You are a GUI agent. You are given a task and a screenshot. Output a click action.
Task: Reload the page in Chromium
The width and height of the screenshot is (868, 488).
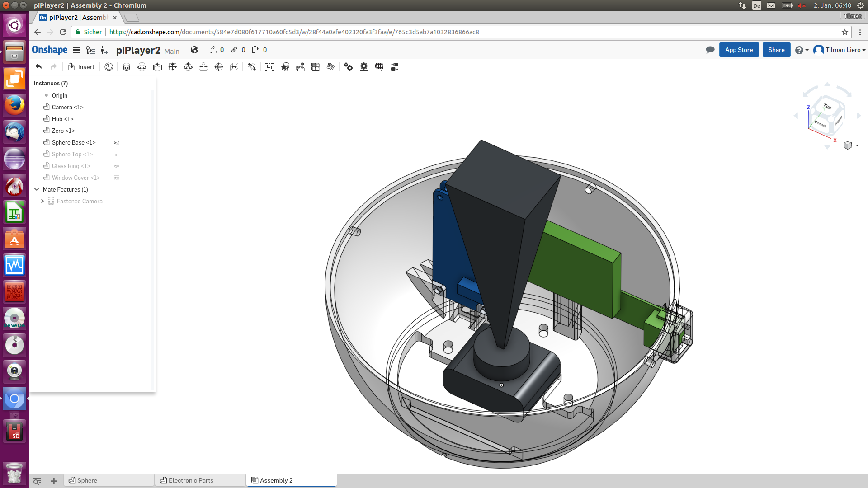tap(63, 32)
